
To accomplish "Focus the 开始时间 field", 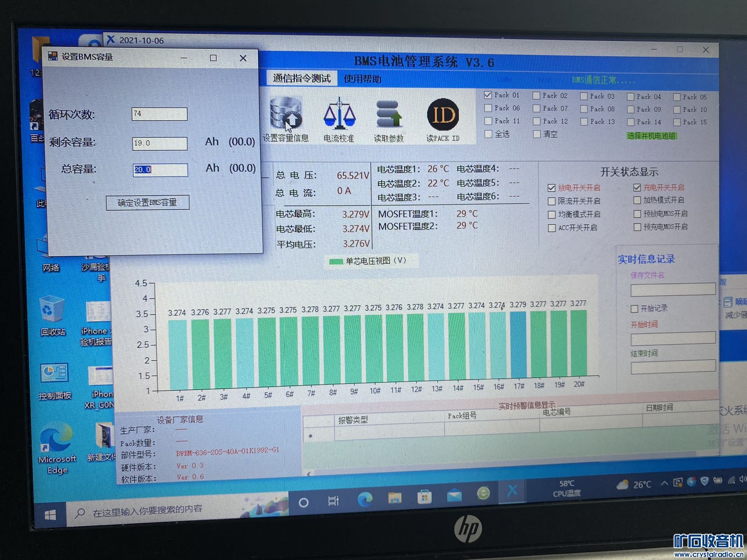I will (x=673, y=338).
